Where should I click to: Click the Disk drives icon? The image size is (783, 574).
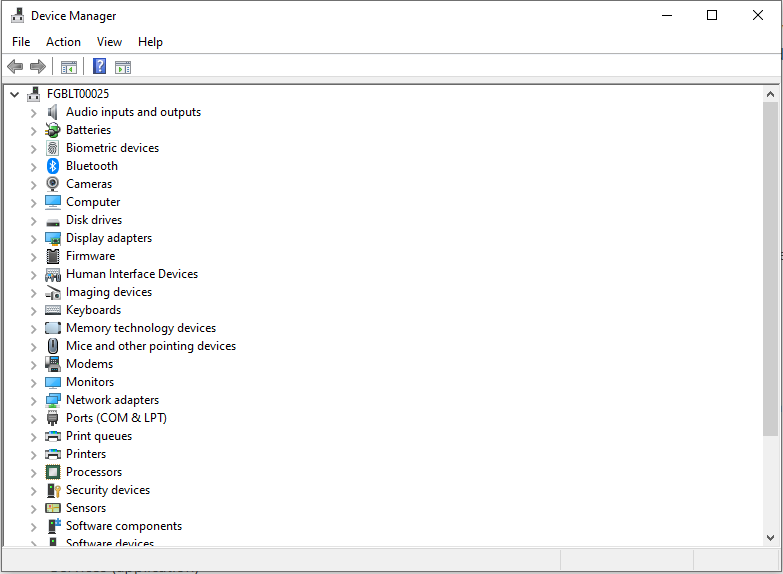(52, 222)
